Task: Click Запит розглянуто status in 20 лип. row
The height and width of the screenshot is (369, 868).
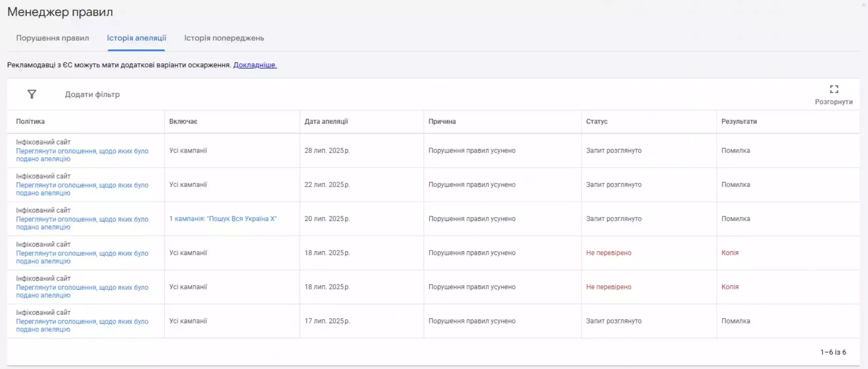Action: click(613, 219)
